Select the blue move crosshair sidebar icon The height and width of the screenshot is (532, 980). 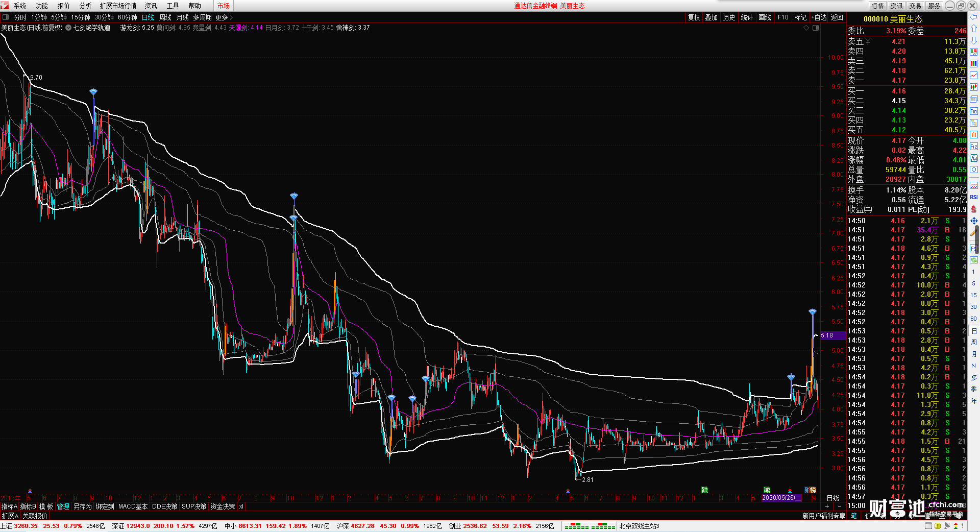(x=974, y=221)
